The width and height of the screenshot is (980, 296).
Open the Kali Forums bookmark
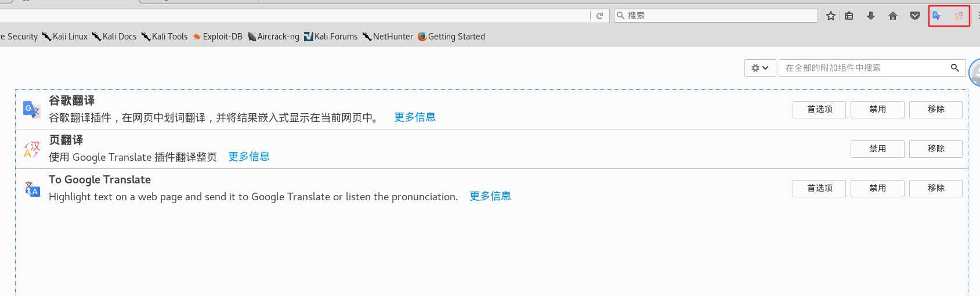(331, 37)
